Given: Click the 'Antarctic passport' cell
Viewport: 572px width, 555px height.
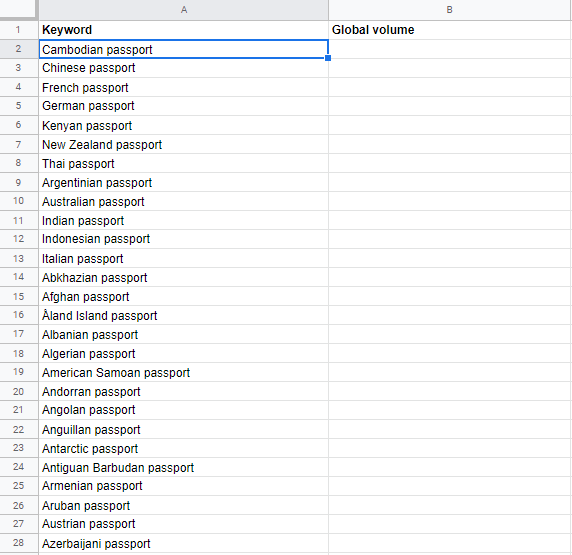Looking at the screenshot, I should tap(183, 448).
